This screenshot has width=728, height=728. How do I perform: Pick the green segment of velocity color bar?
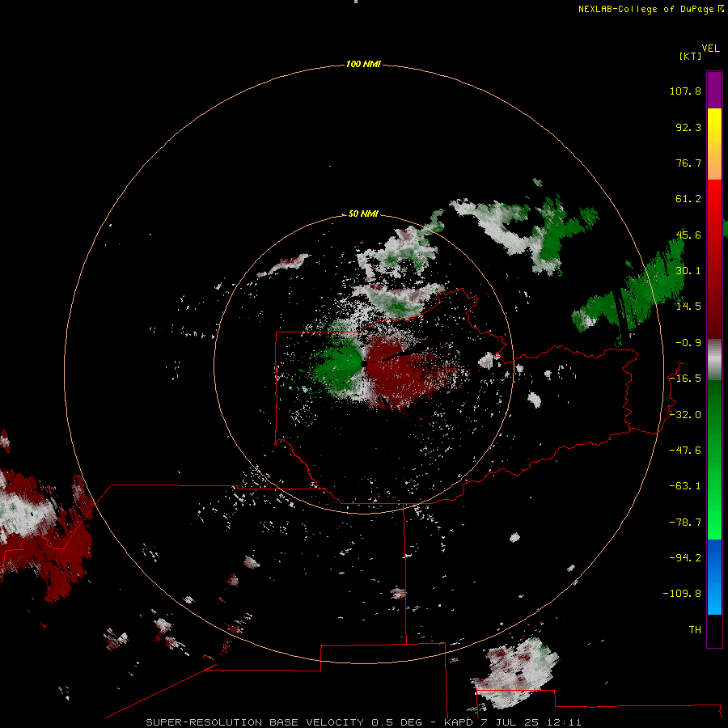714,459
